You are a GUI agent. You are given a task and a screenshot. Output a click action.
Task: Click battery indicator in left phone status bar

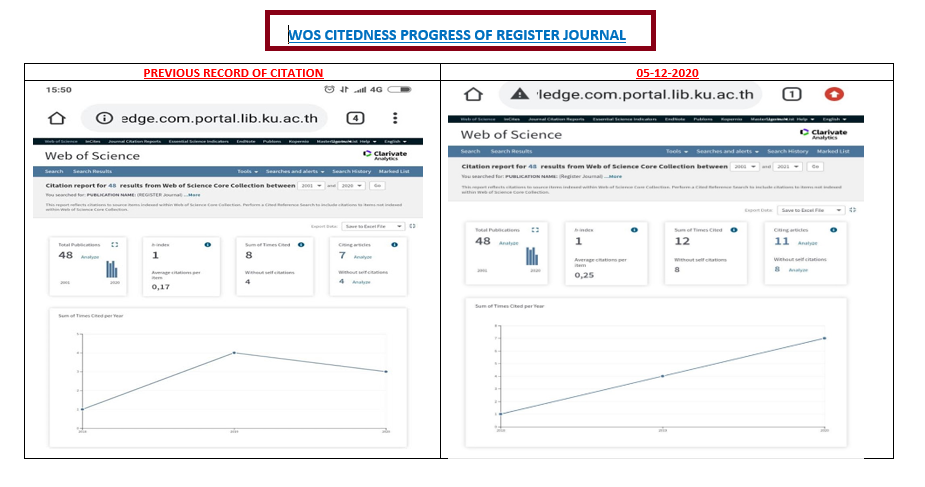click(x=399, y=90)
